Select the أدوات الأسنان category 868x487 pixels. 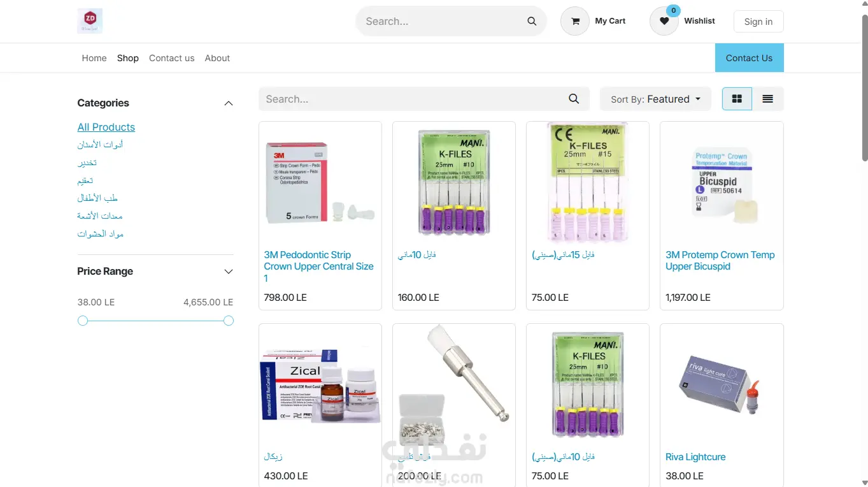[x=101, y=145]
